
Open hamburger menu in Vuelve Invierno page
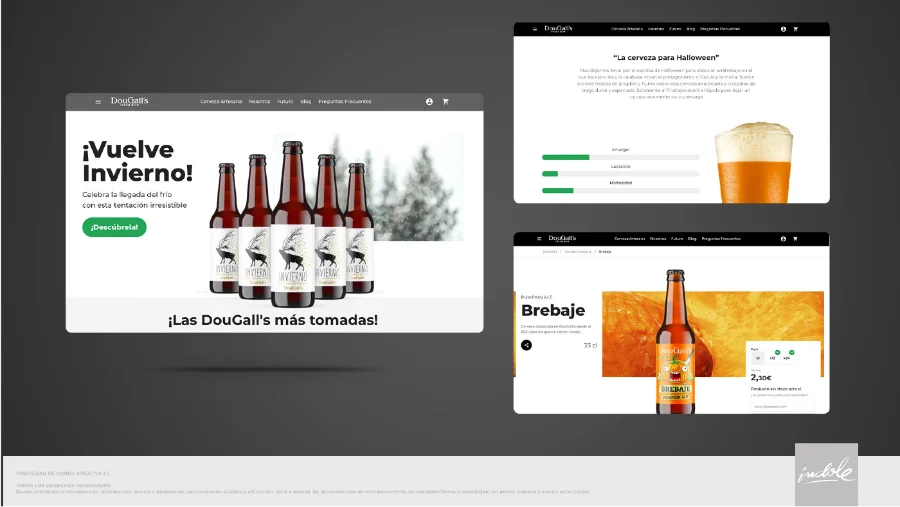click(98, 102)
